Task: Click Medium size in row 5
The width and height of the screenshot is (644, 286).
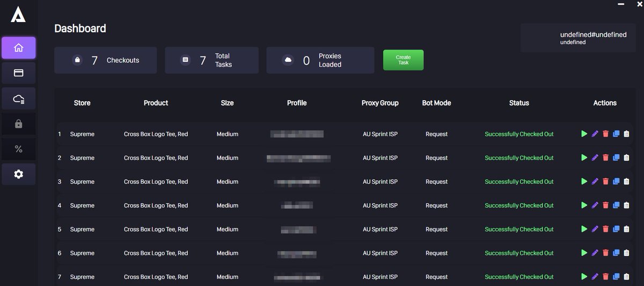Action: 228,229
